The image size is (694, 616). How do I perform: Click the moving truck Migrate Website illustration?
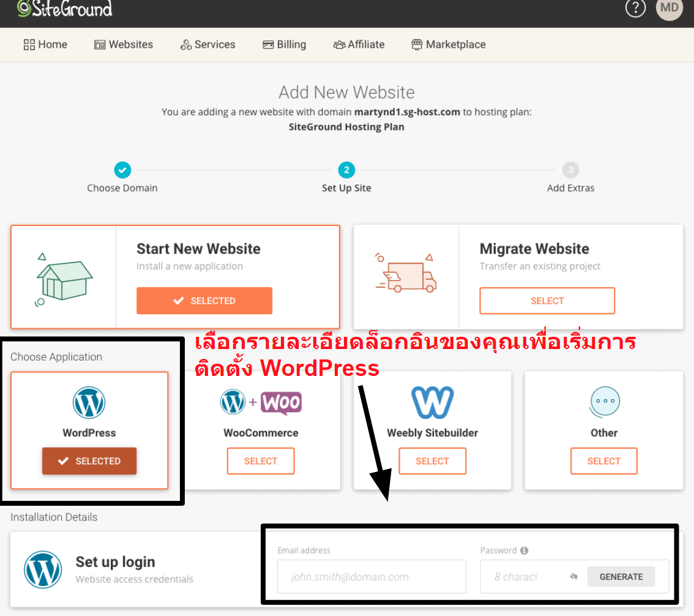406,273
